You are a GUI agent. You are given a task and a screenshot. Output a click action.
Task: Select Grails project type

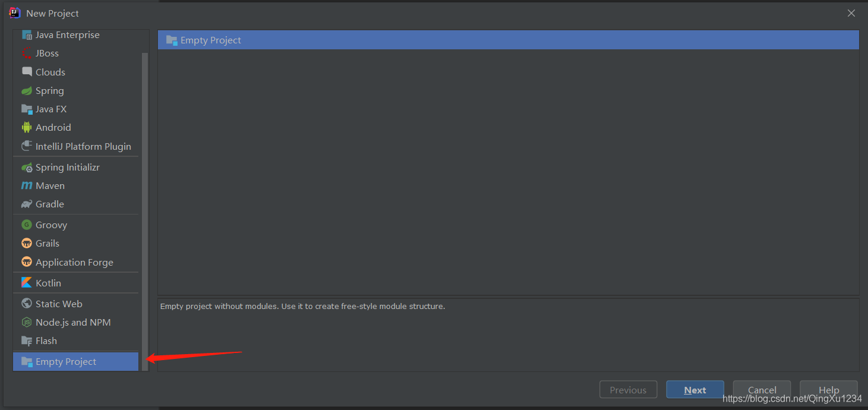76,244
